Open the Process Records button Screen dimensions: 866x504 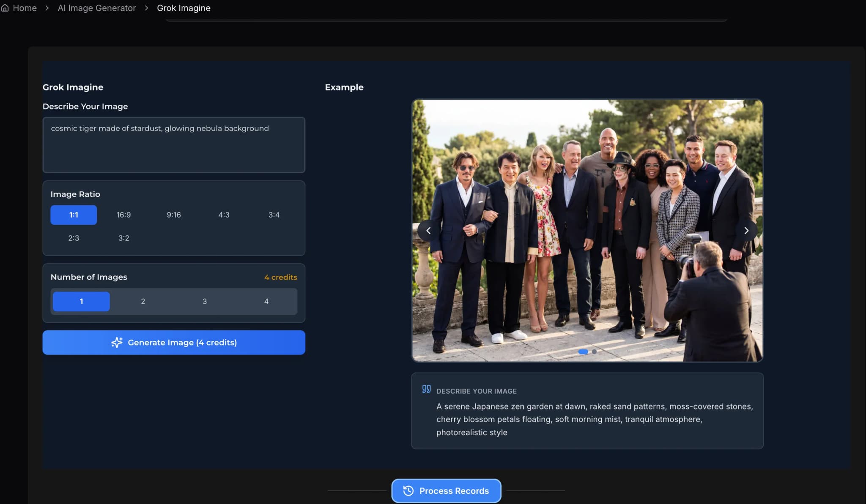446,491
